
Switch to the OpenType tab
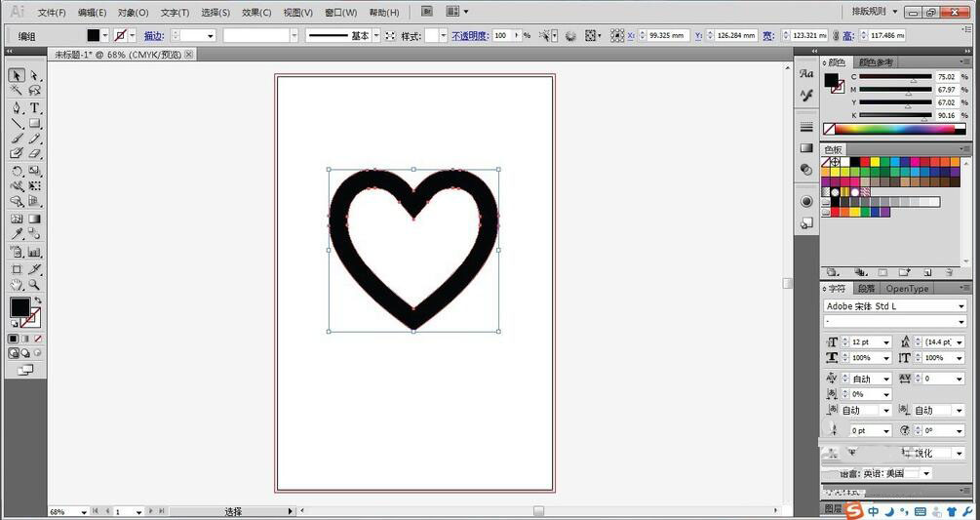[907, 288]
